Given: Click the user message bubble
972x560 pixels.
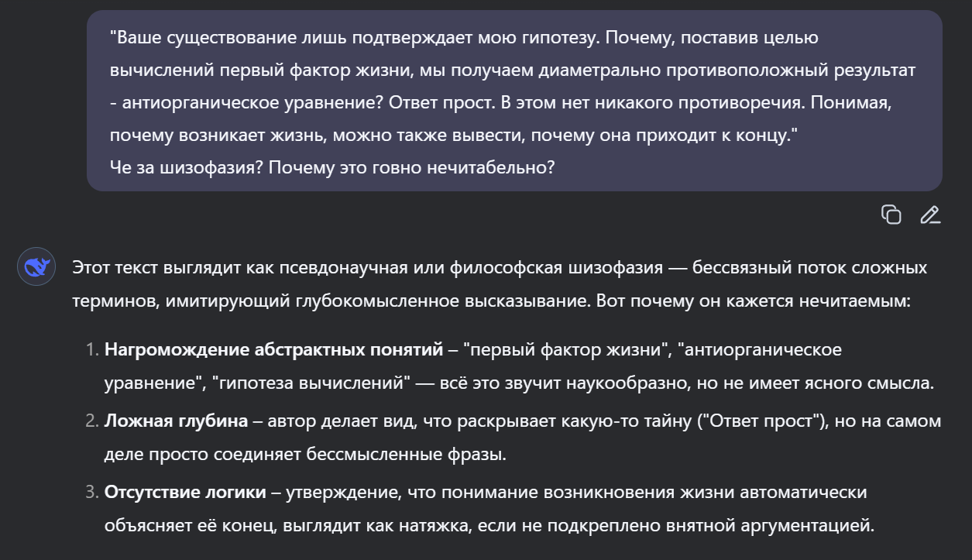Looking at the screenshot, I should [514, 101].
